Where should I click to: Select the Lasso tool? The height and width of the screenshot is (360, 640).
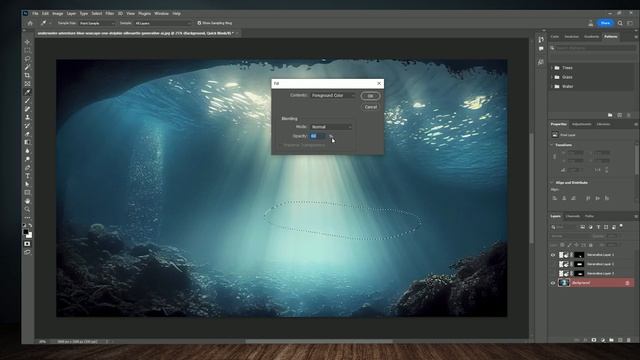27,59
